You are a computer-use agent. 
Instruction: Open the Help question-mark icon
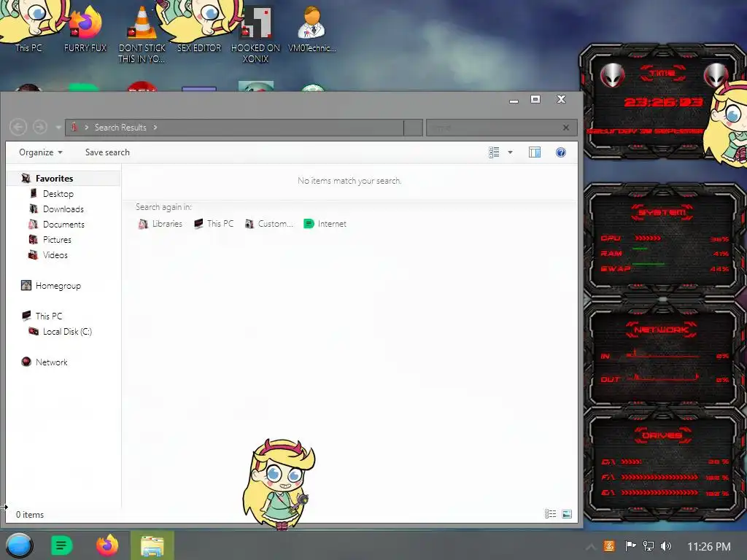[x=561, y=152]
